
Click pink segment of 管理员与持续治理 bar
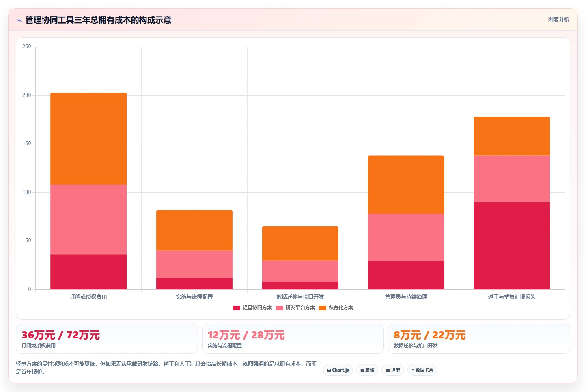point(406,237)
